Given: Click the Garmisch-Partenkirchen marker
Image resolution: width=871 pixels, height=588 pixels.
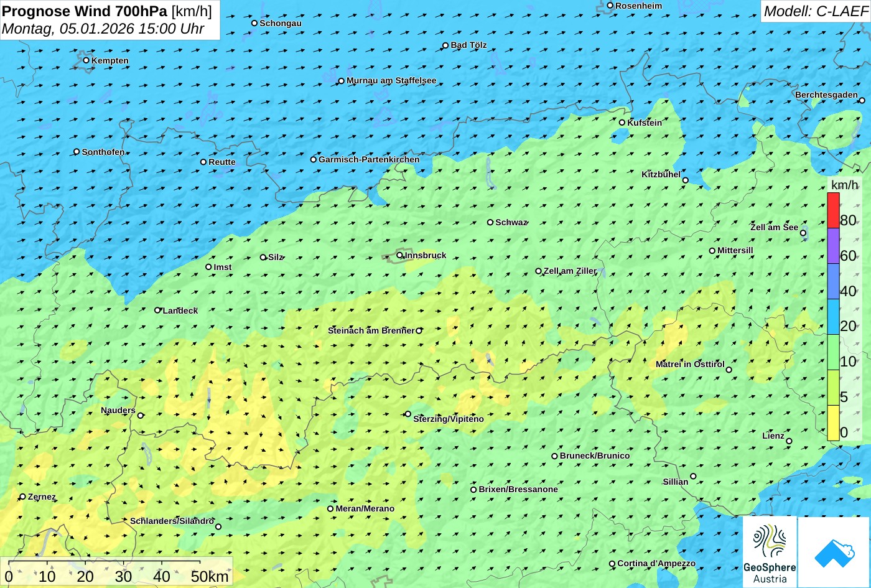Looking at the screenshot, I should click(x=314, y=159).
